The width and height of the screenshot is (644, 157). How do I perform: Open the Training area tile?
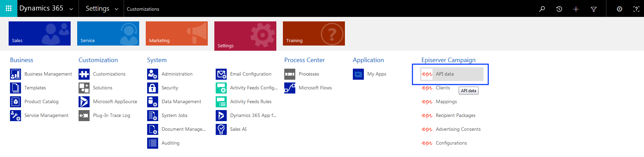[x=314, y=33]
